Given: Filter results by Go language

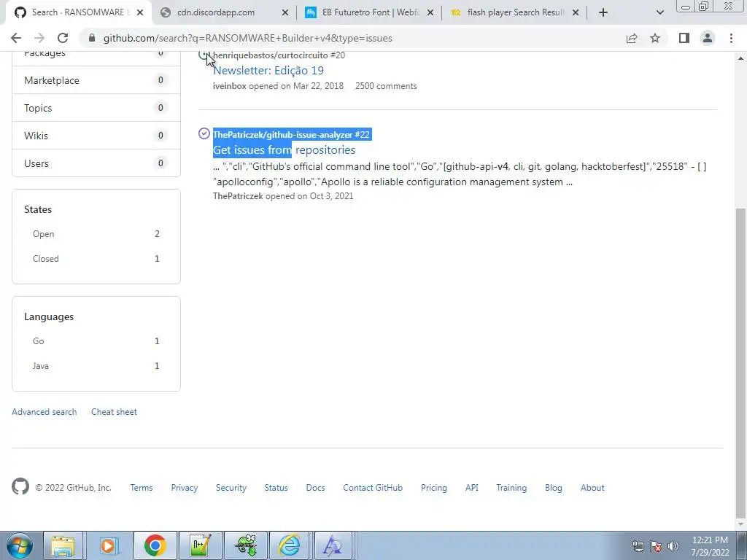Looking at the screenshot, I should (x=96, y=341).
